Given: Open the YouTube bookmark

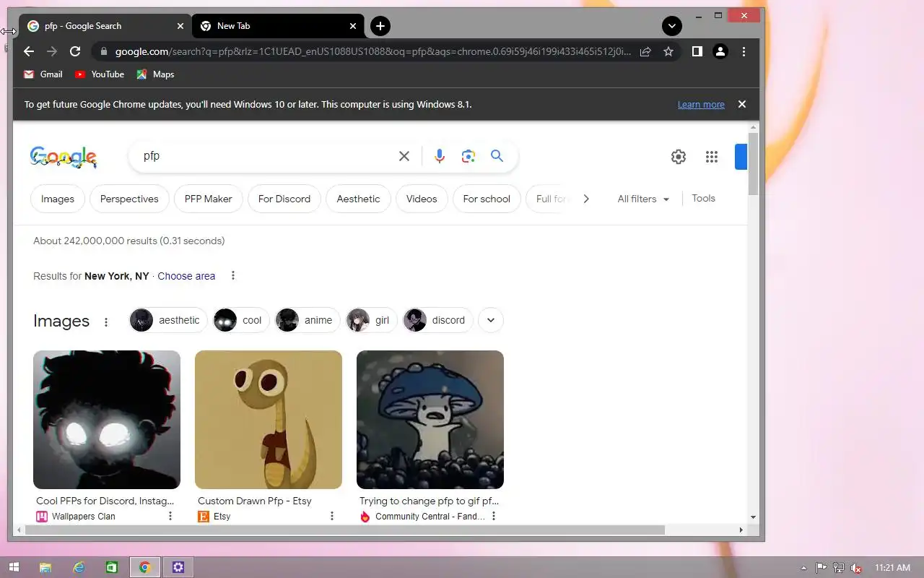Looking at the screenshot, I should [100, 74].
